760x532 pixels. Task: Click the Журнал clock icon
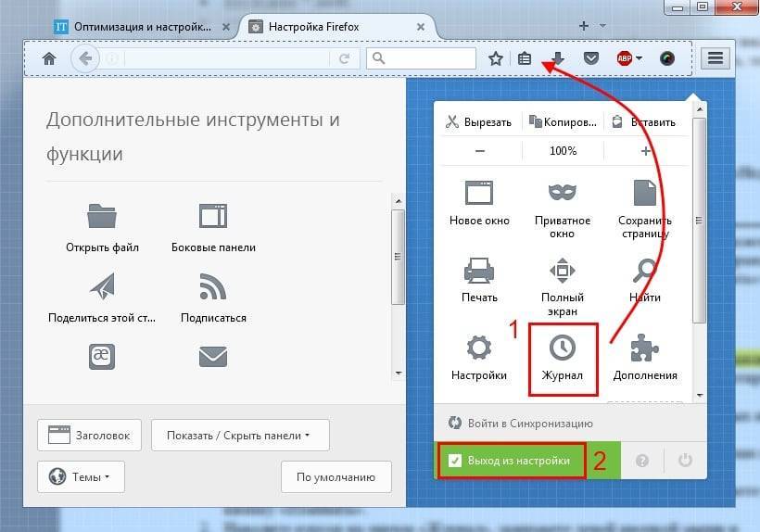(x=563, y=348)
